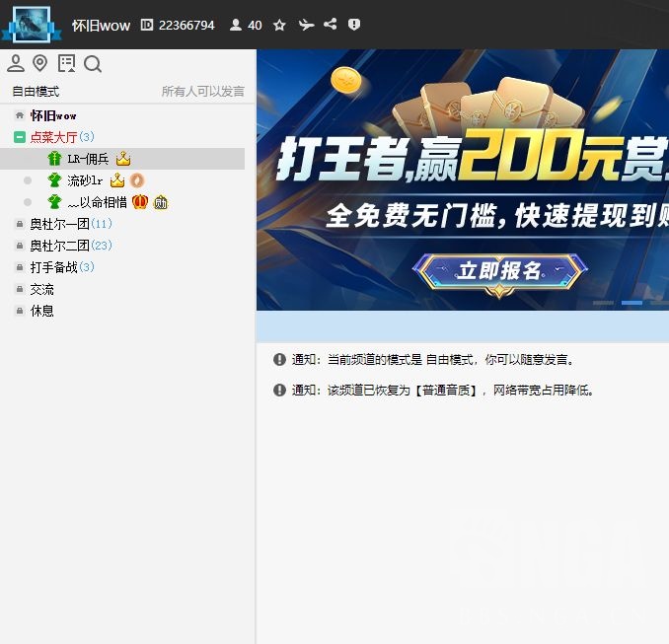Click the green shirt icon of LR-佣兵
Viewport: 669px width, 644px height.
point(54,159)
